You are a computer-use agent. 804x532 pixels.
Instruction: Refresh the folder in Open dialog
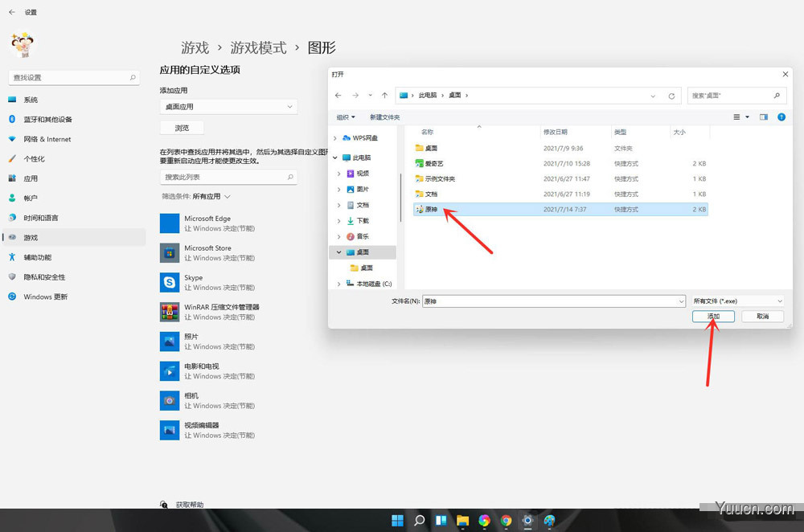pos(671,96)
